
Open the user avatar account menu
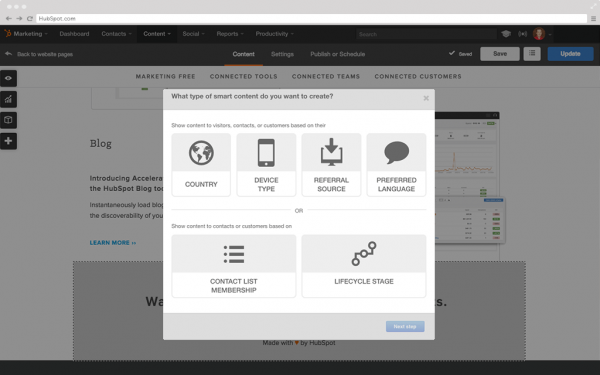[541, 34]
